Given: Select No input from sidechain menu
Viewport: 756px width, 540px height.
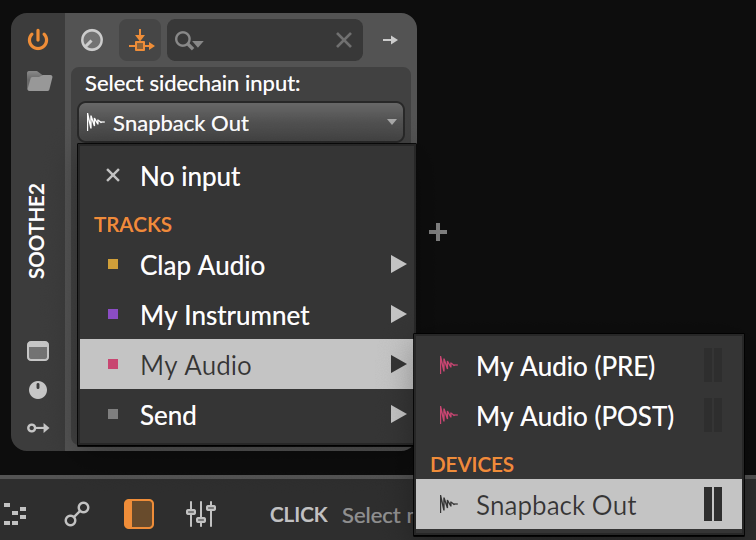Looking at the screenshot, I should pos(190,177).
